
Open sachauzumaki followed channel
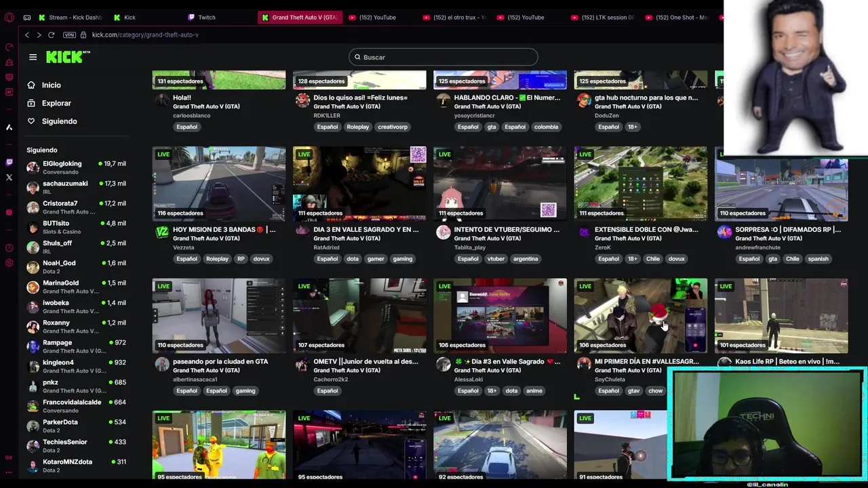click(76, 187)
